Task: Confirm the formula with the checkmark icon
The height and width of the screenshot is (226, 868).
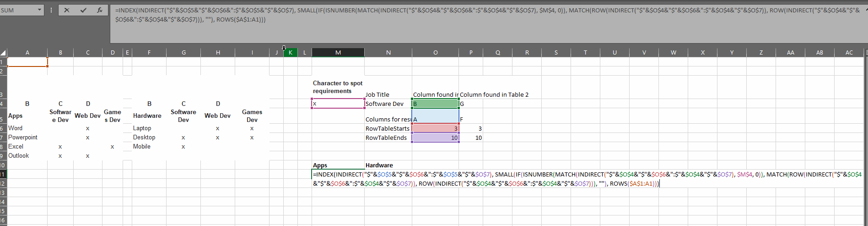Action: click(x=83, y=10)
